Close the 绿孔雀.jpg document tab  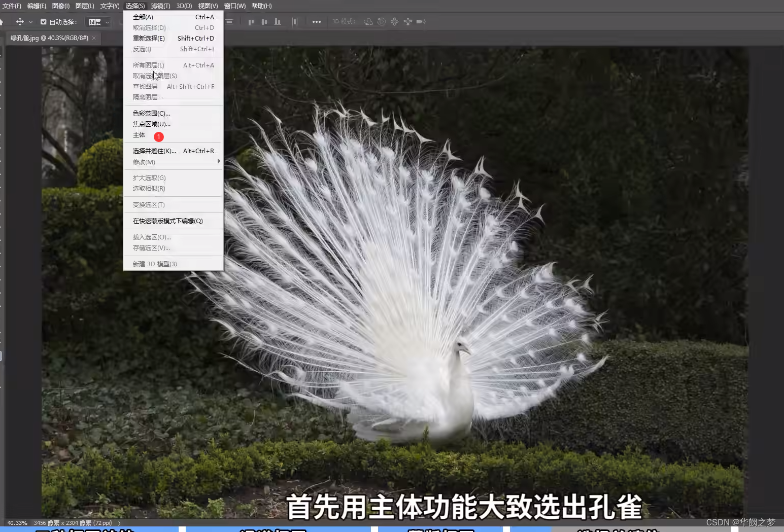click(94, 38)
